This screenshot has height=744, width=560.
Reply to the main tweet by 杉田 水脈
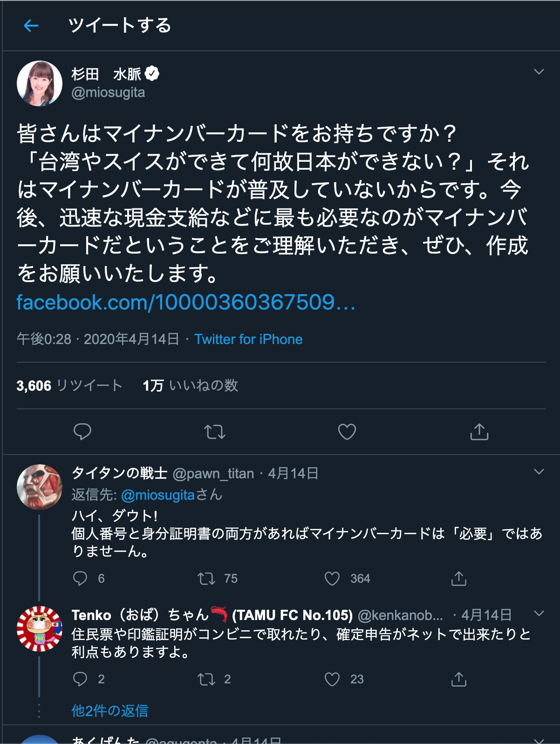click(x=82, y=432)
